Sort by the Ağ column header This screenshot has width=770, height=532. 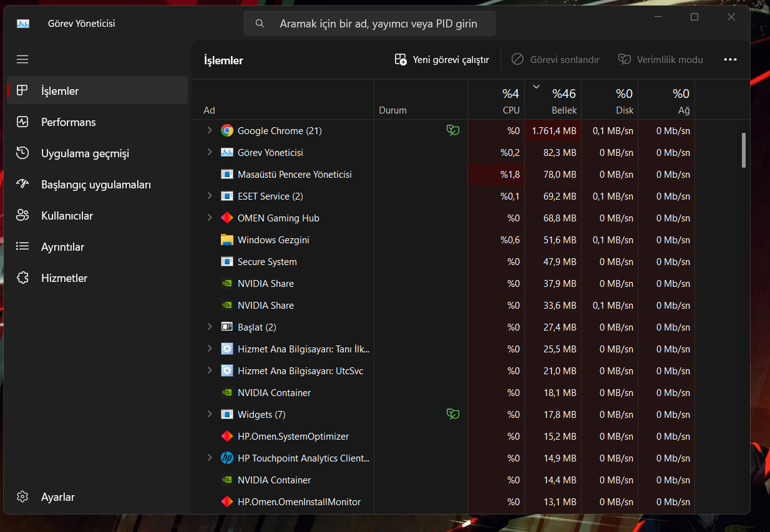click(666, 100)
